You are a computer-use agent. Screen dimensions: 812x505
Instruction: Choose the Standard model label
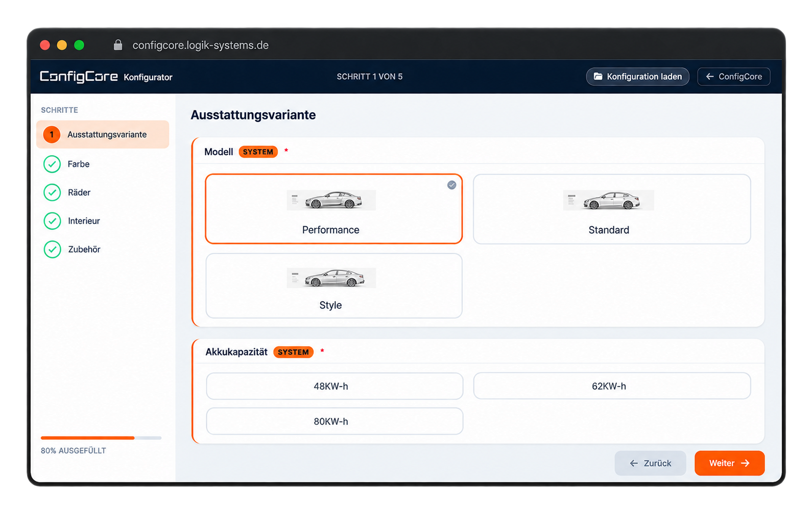point(609,230)
